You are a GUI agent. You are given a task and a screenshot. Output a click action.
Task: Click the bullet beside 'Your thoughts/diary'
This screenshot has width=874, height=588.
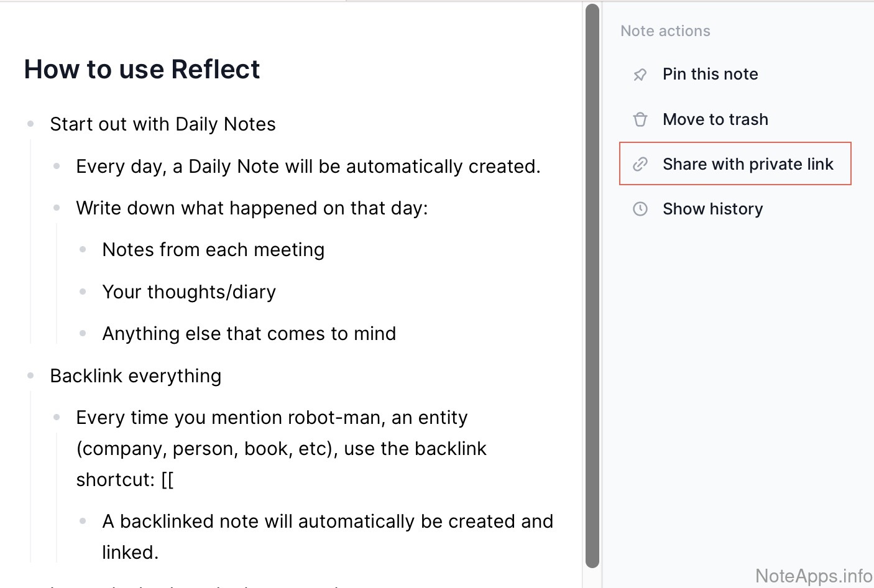83,292
